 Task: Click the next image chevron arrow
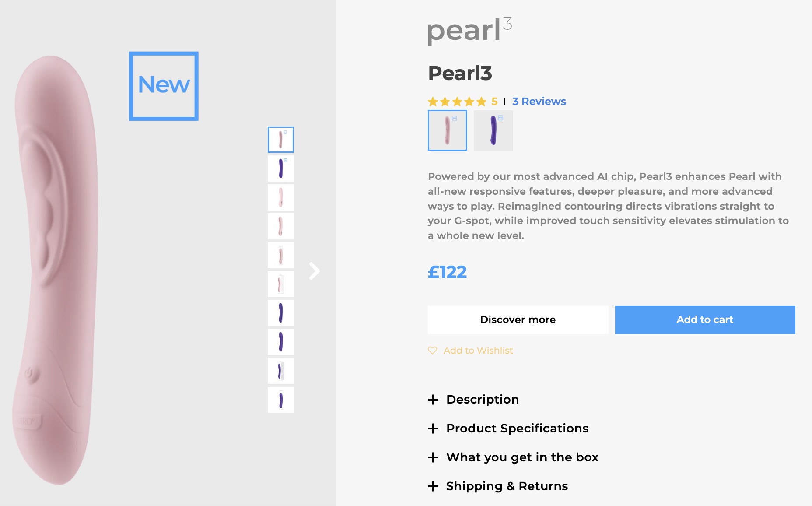[314, 271]
